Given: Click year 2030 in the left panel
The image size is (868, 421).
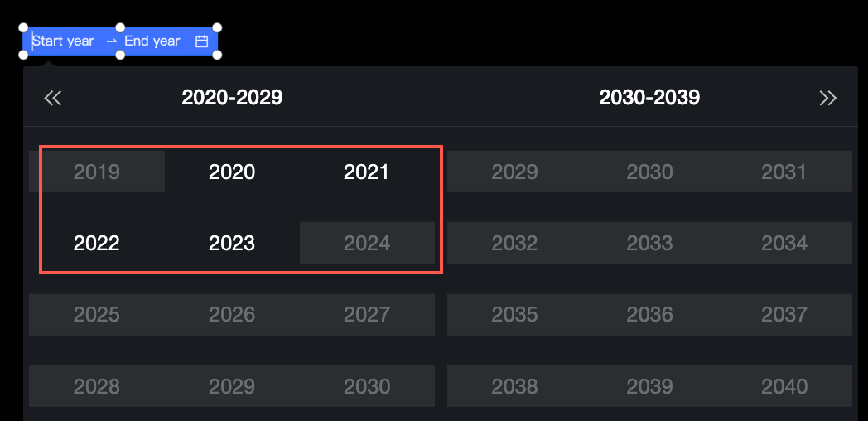Looking at the screenshot, I should [x=367, y=386].
